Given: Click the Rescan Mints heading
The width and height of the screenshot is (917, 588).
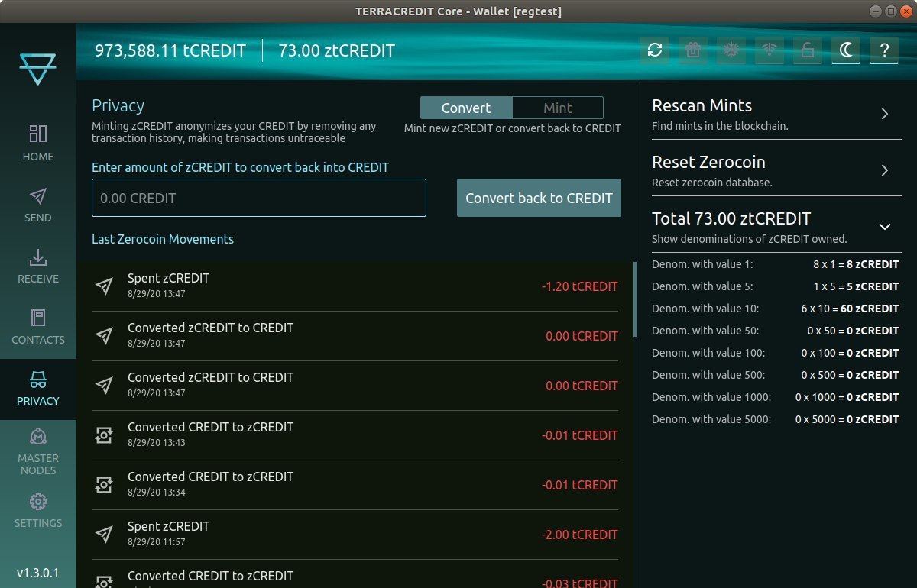Looking at the screenshot, I should [x=702, y=105].
